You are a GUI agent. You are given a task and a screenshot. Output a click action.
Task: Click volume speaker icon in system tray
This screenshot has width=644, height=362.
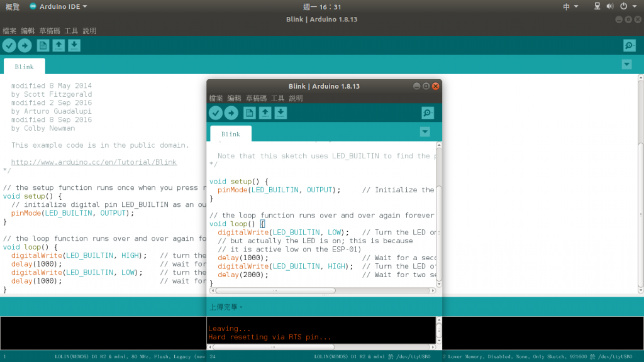[610, 6]
